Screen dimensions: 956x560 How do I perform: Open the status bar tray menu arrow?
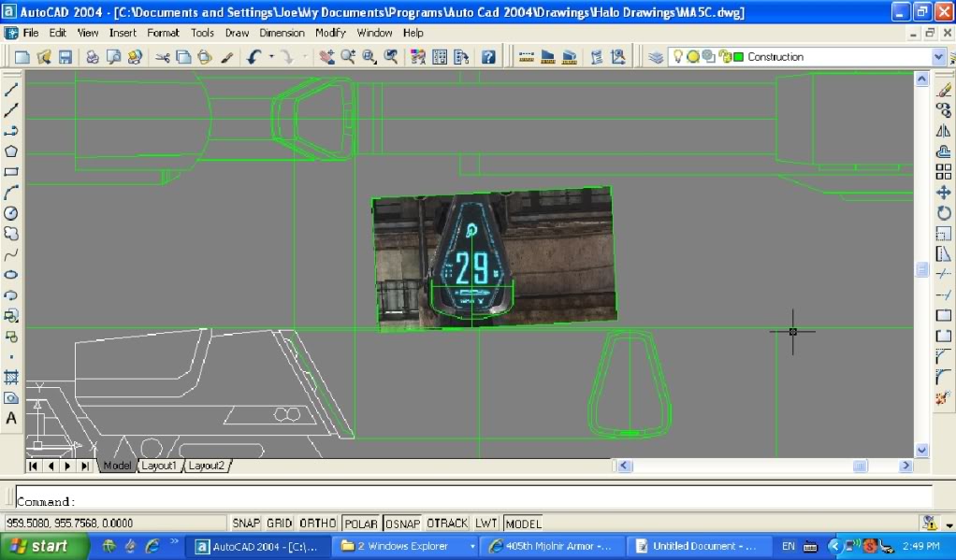pos(949,524)
